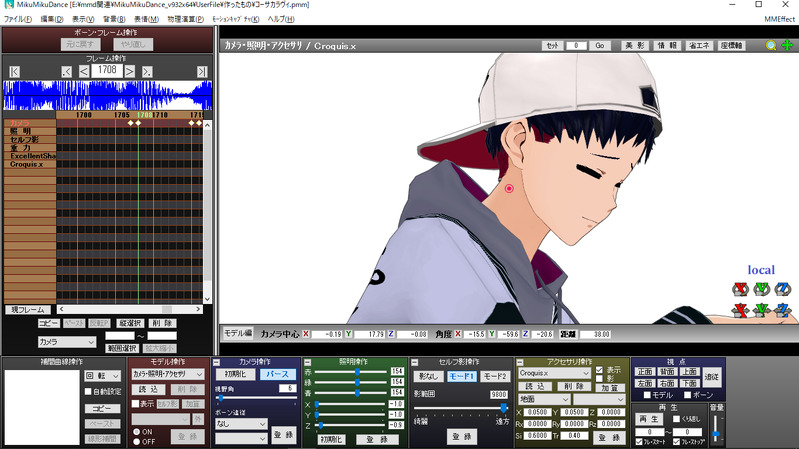
Task: Open the 物理演算(P) menu
Action: [x=185, y=19]
